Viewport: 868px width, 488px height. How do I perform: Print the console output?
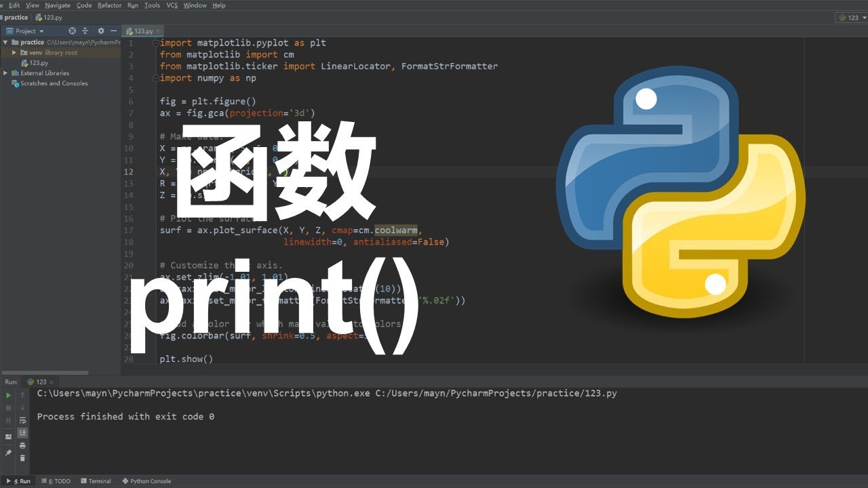[x=22, y=445]
